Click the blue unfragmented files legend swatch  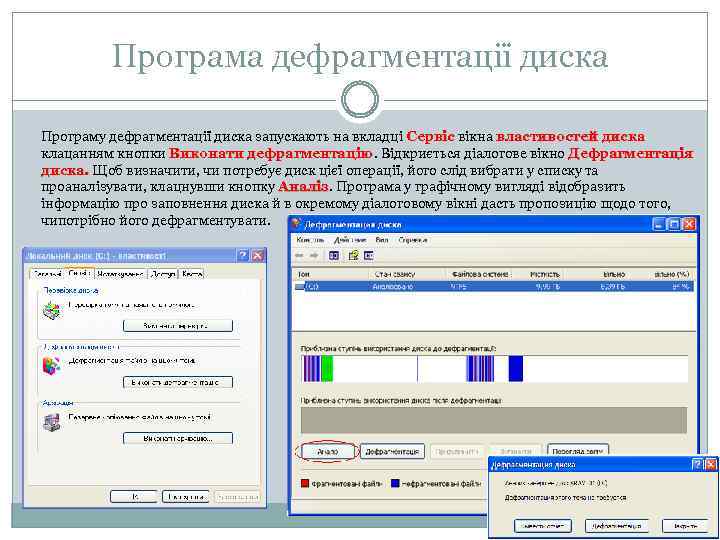click(x=395, y=483)
